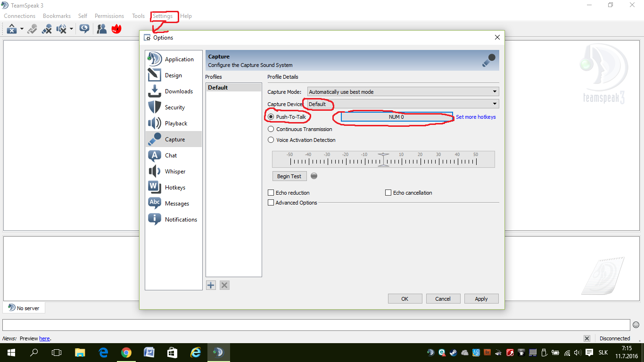Open the Help menu
This screenshot has height=362, width=644.
[186, 16]
